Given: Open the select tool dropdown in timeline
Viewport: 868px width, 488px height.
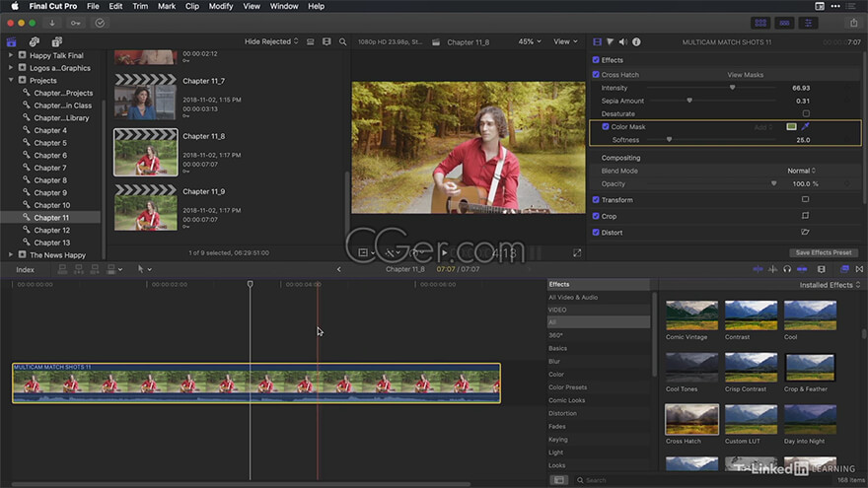Looking at the screenshot, I should (x=144, y=269).
